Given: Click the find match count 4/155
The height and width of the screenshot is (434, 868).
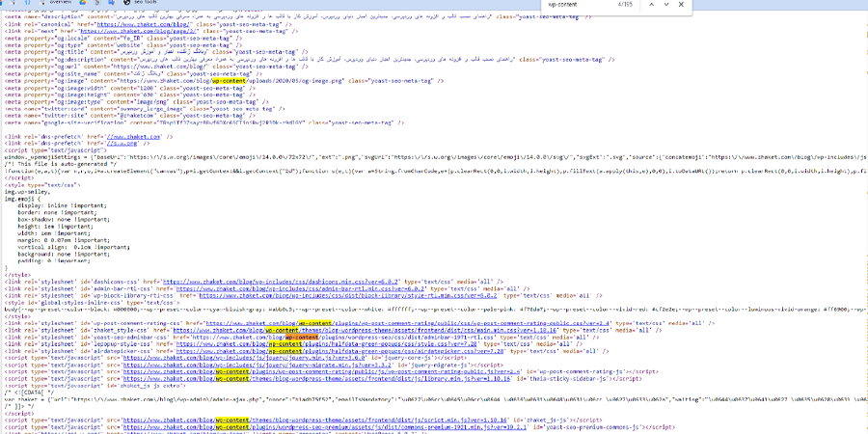Looking at the screenshot, I should coord(623,5).
